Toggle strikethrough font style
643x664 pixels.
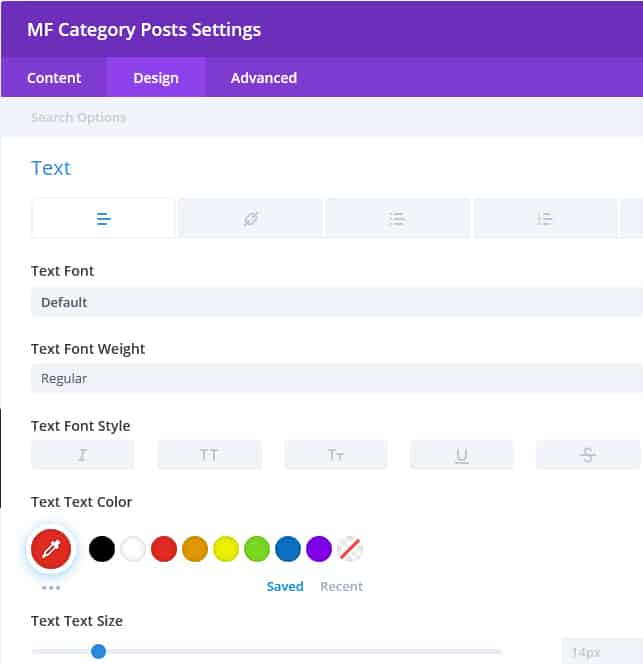pyautogui.click(x=588, y=455)
